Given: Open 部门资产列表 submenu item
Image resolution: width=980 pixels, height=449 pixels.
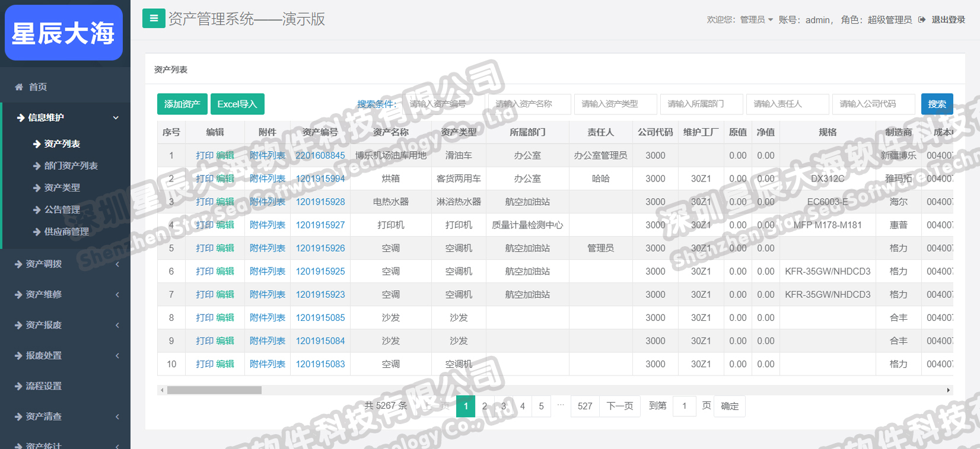Looking at the screenshot, I should (71, 165).
